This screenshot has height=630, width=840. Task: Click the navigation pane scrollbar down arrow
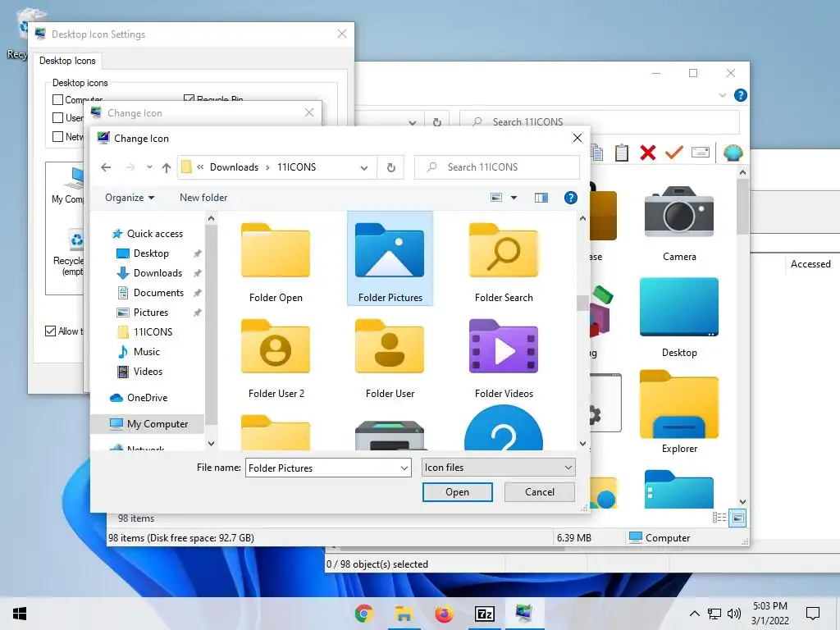pos(211,443)
